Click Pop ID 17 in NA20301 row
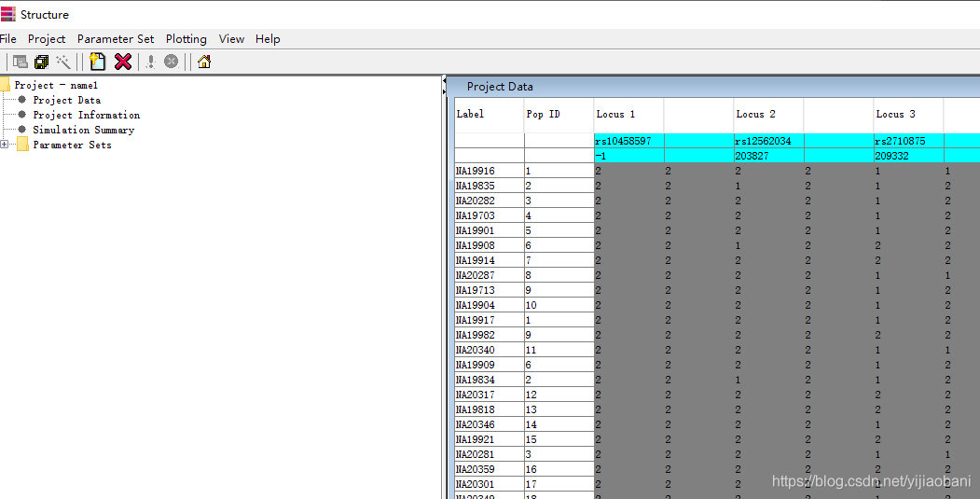This screenshot has width=980, height=499. pyautogui.click(x=559, y=485)
